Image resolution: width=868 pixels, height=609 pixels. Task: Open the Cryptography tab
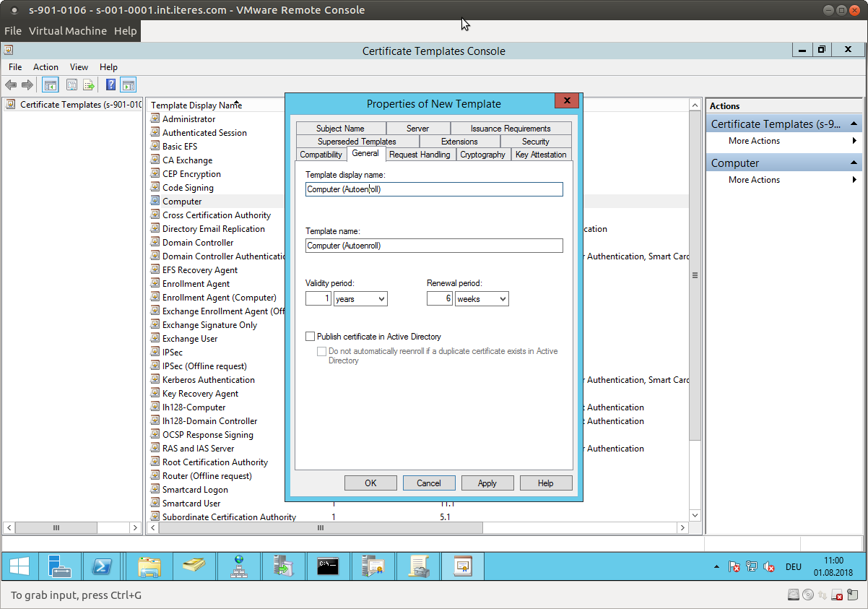pos(482,155)
